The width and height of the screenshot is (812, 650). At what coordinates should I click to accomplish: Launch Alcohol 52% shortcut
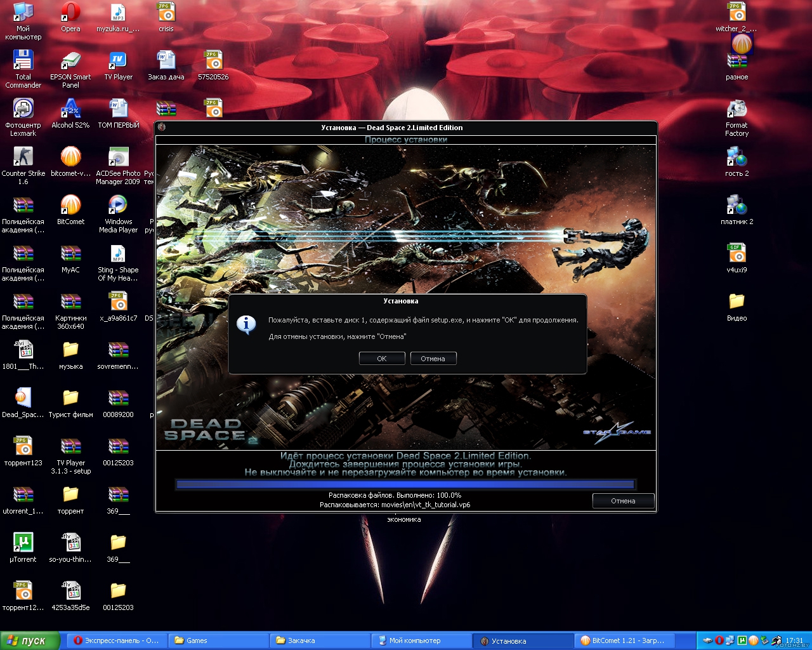tap(70, 114)
